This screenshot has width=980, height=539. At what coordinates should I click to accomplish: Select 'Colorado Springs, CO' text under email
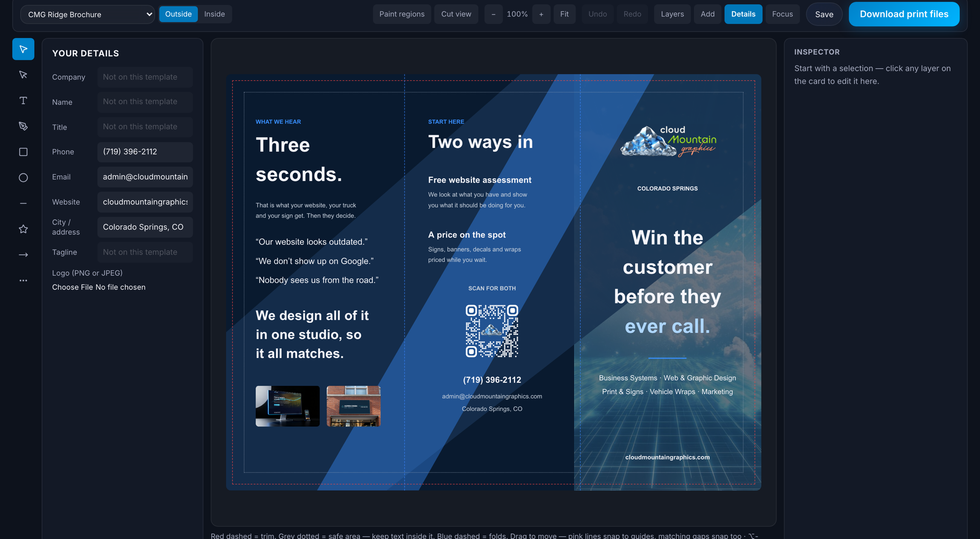pos(492,409)
